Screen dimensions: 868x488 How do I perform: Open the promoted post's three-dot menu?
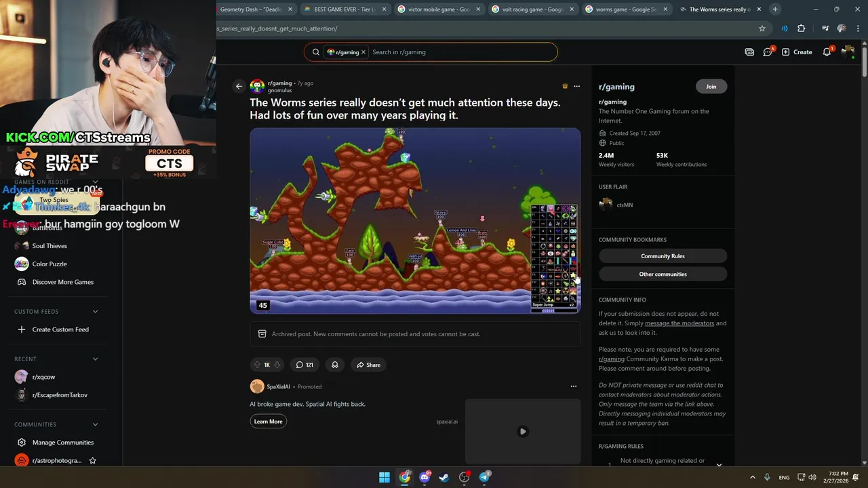pos(574,386)
